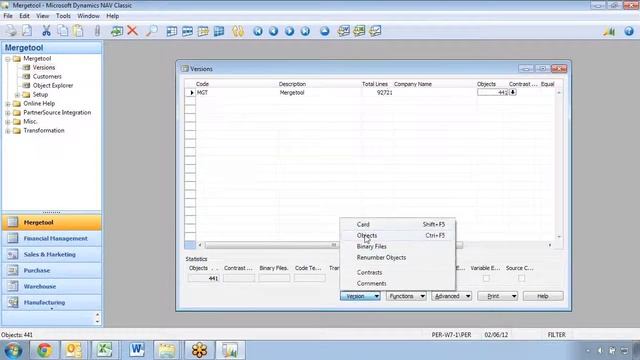Click the blue up-arrow List icon
The width and height of the screenshot is (640, 360).
324,31
